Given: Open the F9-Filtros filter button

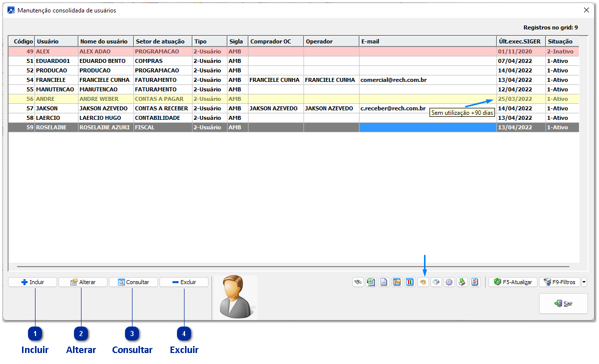Looking at the screenshot, I should (x=559, y=282).
